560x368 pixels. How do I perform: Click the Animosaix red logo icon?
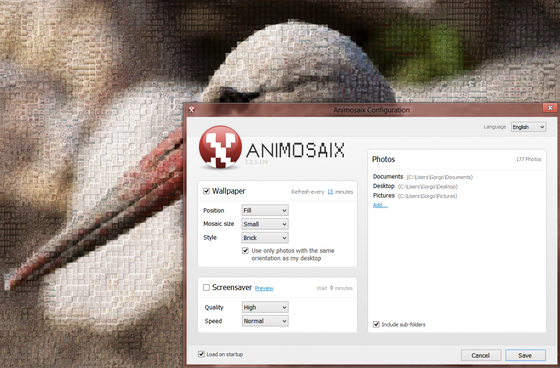220,147
